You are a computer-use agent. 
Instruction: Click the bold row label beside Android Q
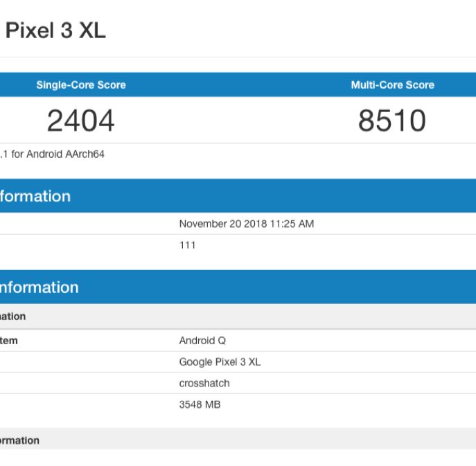(x=9, y=341)
